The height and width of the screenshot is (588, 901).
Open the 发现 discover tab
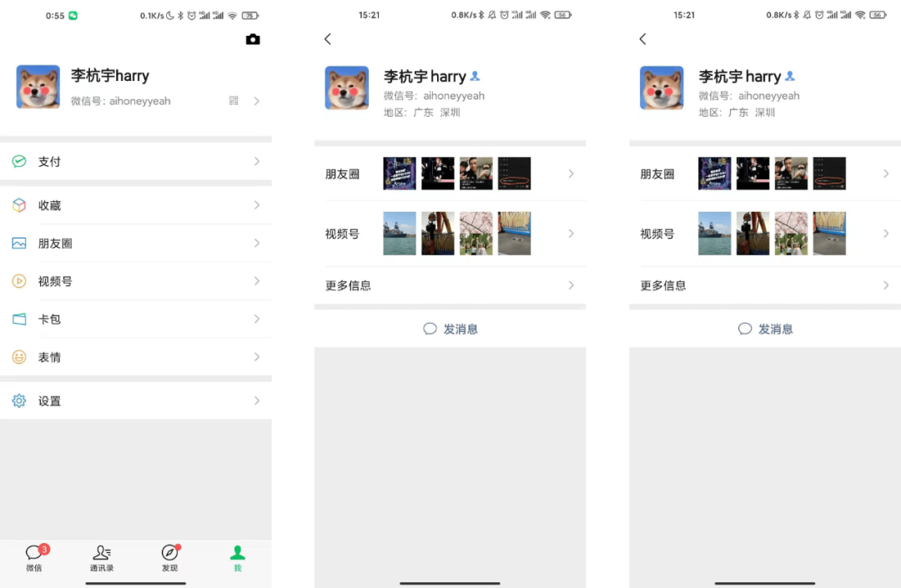tap(169, 557)
